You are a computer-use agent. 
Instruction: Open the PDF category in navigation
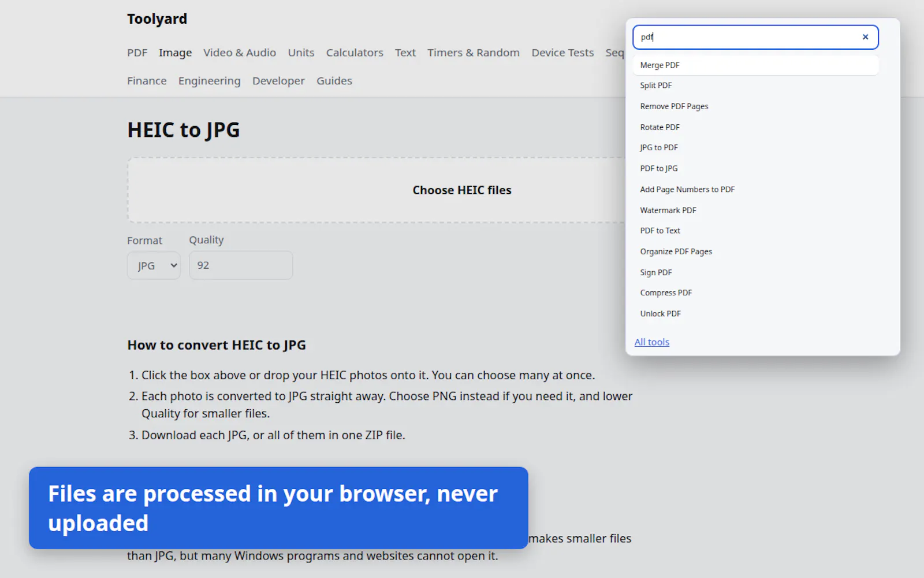[137, 53]
